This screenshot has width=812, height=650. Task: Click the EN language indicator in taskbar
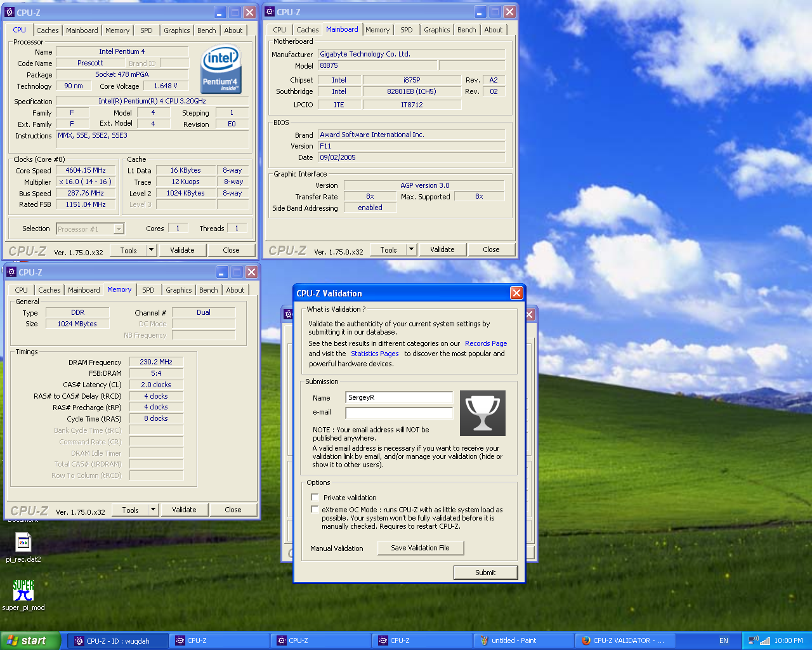pyautogui.click(x=724, y=640)
